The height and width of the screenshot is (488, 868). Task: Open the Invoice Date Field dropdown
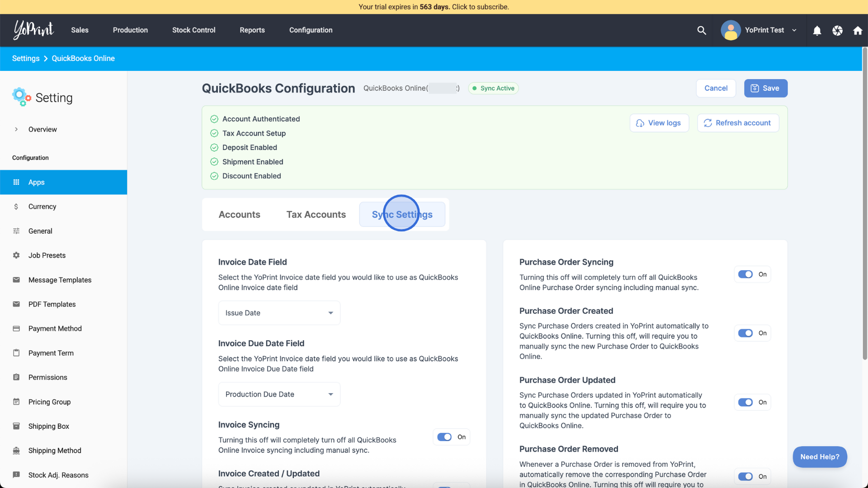pos(279,313)
